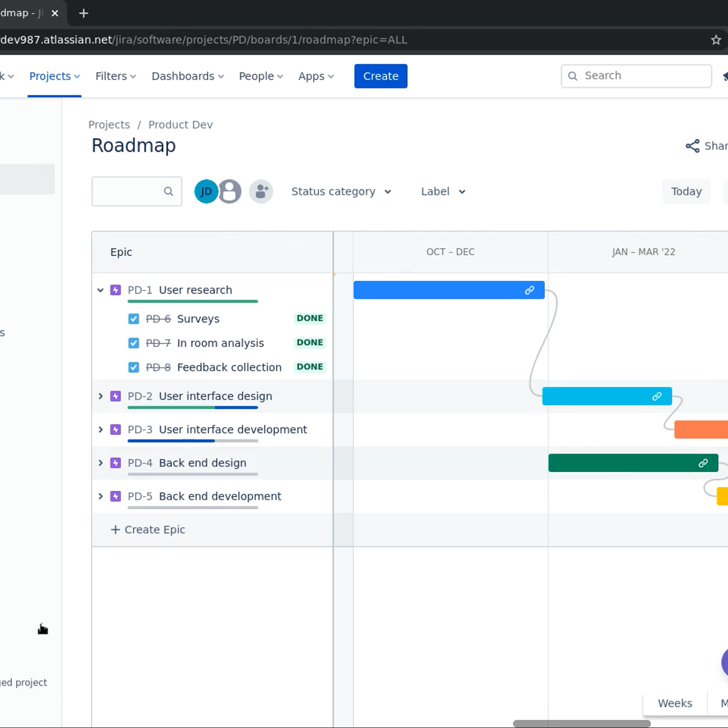Click the top Search field
728x728 pixels.
point(636,76)
